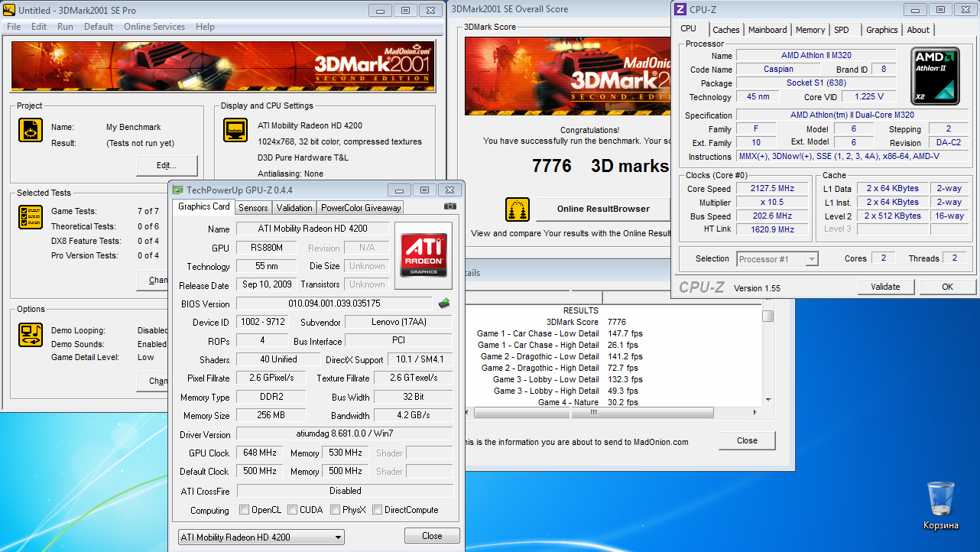This screenshot has height=552, width=980.
Task: Open the GPU selection dropdown in GPU-Z
Action: 261,537
